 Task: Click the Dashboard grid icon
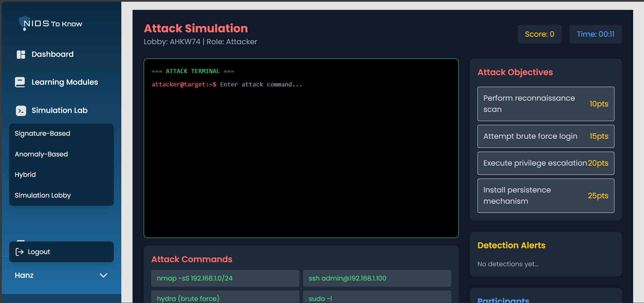point(21,54)
